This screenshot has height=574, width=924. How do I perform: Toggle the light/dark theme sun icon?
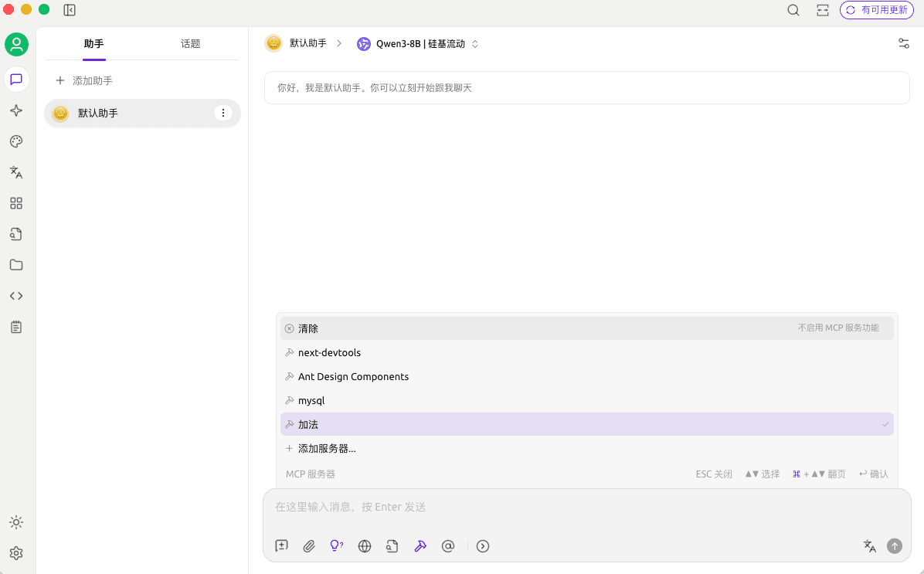[16, 522]
